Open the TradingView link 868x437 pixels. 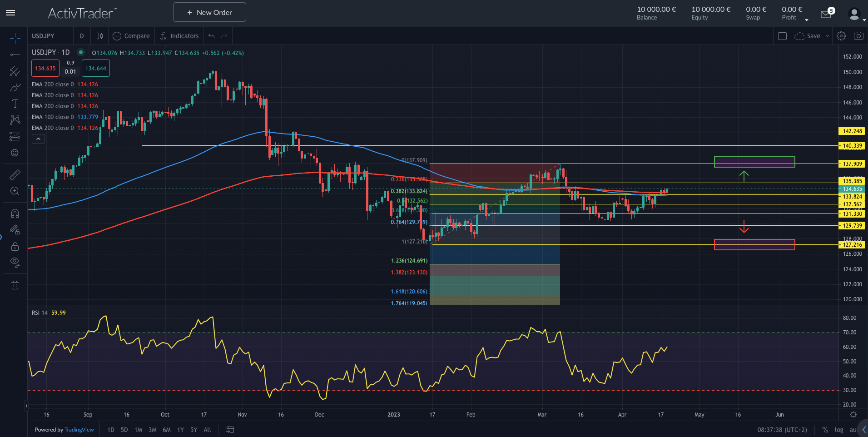[x=79, y=430]
